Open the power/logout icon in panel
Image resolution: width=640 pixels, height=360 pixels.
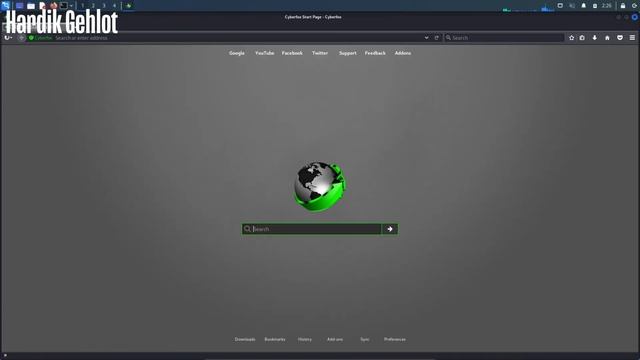point(635,6)
